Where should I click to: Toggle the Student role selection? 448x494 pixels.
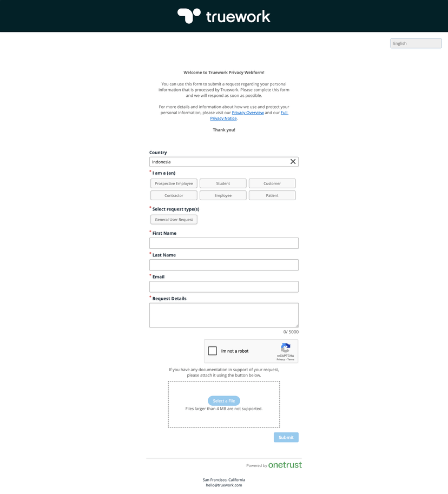(222, 183)
